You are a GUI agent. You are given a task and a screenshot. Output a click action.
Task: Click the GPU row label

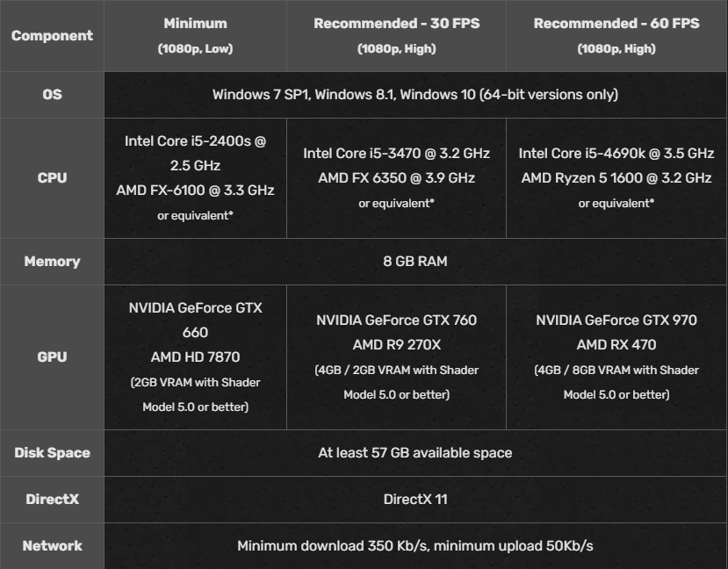(52, 357)
